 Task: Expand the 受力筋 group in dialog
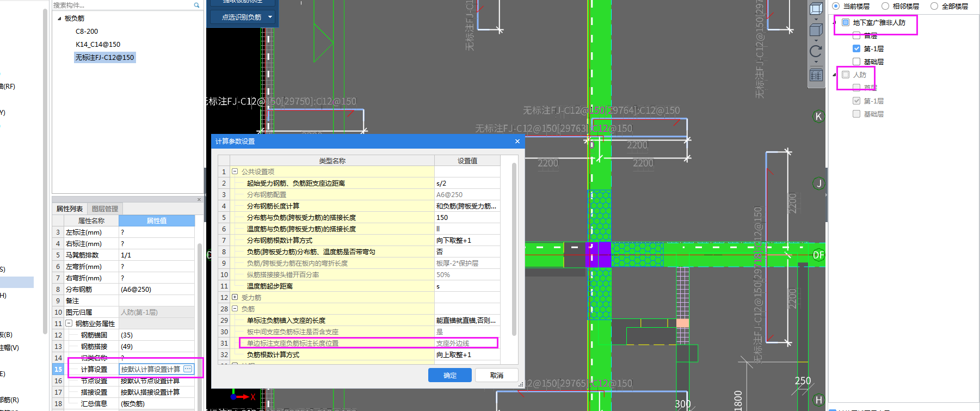click(235, 297)
